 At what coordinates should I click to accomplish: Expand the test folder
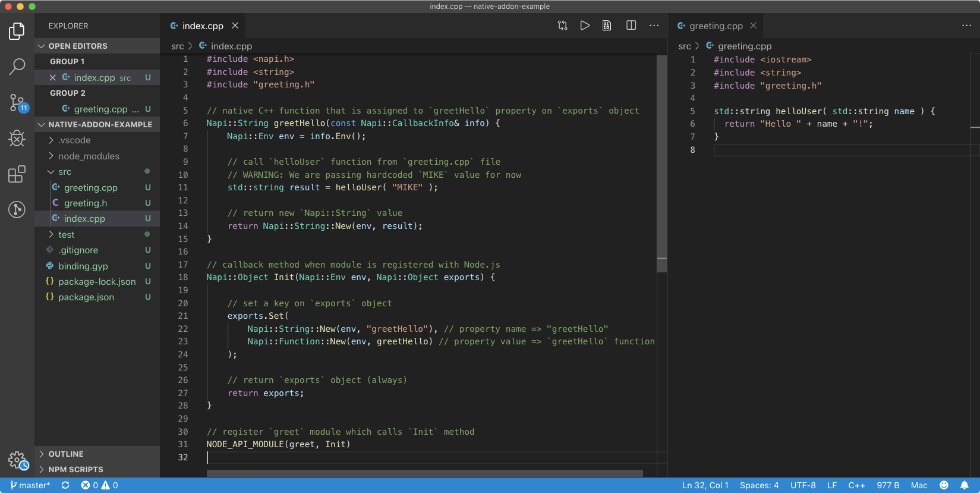tap(97, 234)
